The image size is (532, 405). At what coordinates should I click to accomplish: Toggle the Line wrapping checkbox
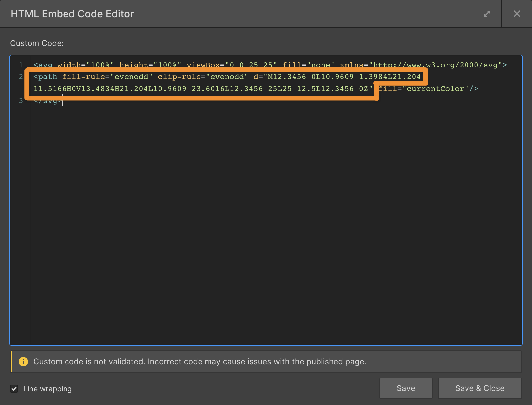click(14, 389)
